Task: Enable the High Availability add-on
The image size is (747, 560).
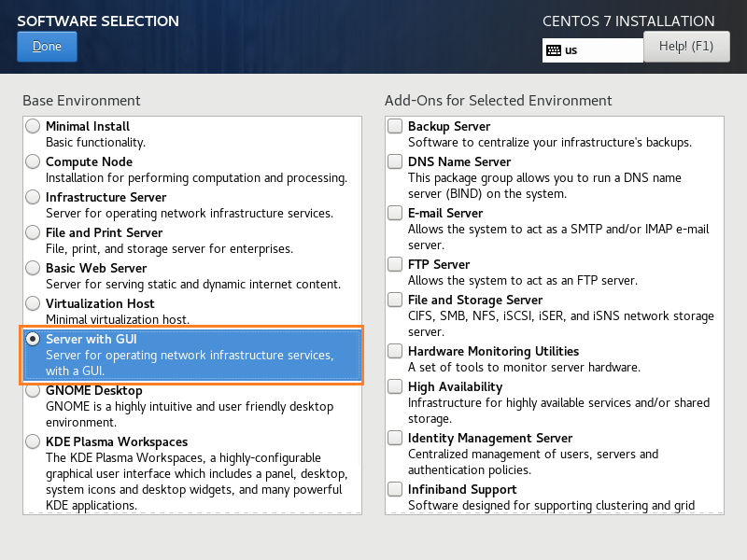Action: (395, 386)
